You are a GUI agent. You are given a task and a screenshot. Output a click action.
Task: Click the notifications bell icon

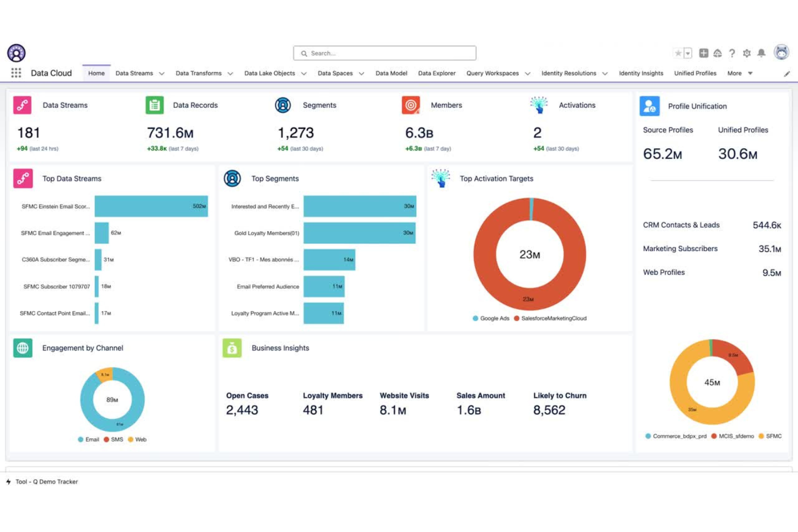tap(761, 53)
